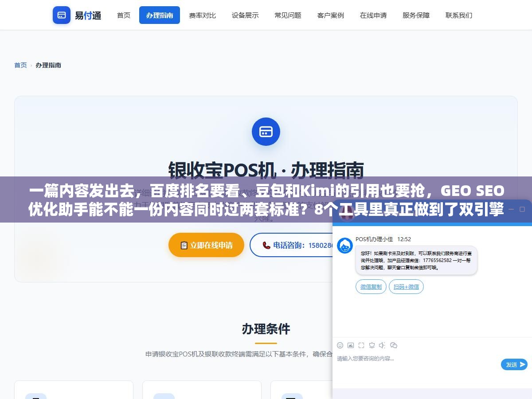Click the blue card icon above the title
The image size is (532, 399).
[x=266, y=132]
